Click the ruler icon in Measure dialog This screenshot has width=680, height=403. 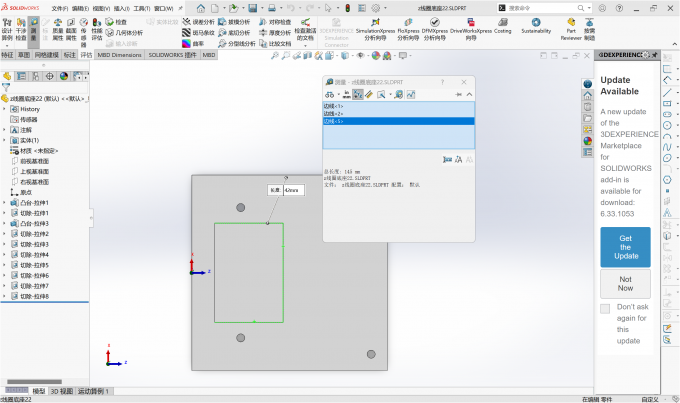click(369, 94)
